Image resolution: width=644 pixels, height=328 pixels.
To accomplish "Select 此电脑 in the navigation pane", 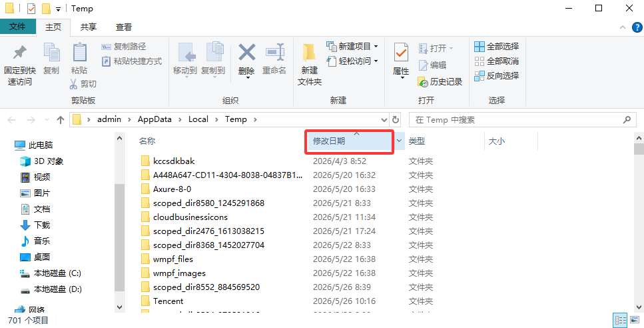I will (34, 145).
